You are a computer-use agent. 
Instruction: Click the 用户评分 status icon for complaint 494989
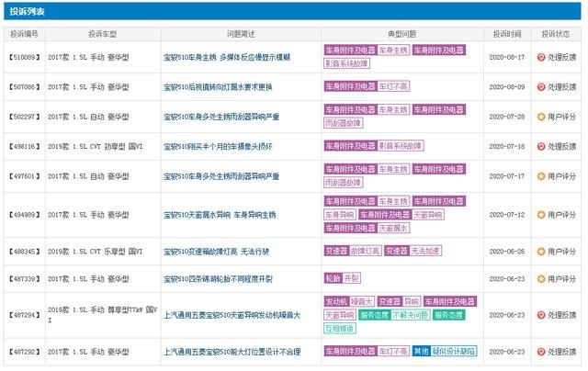[x=541, y=215]
